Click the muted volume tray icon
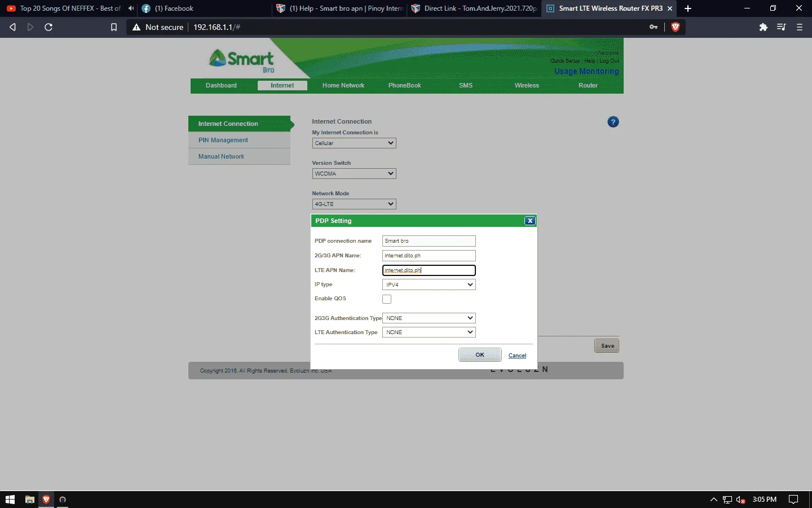This screenshot has width=812, height=508. pyautogui.click(x=741, y=500)
